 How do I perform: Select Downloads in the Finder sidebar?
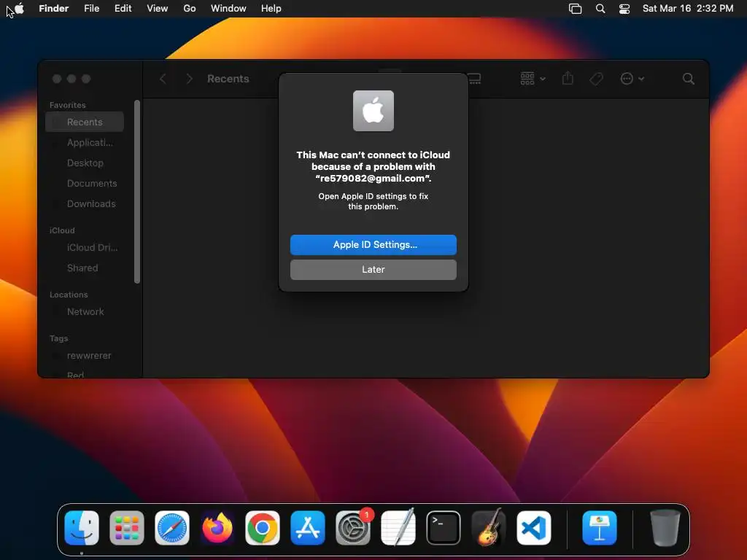coord(85,204)
